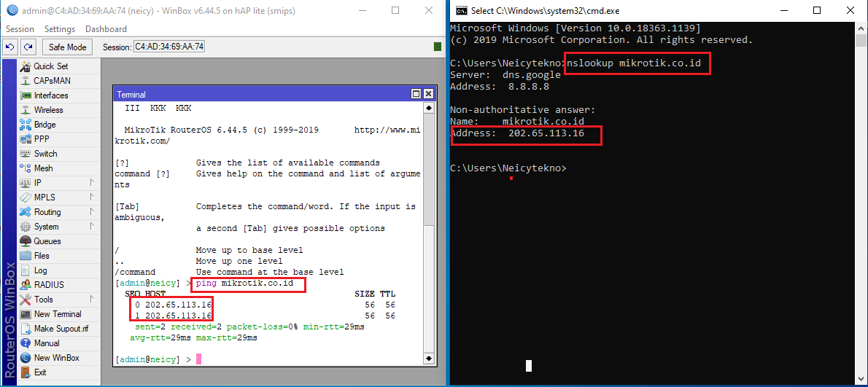The width and height of the screenshot is (868, 387).
Task: Expand the MPLS submenu arrow
Action: 91,198
